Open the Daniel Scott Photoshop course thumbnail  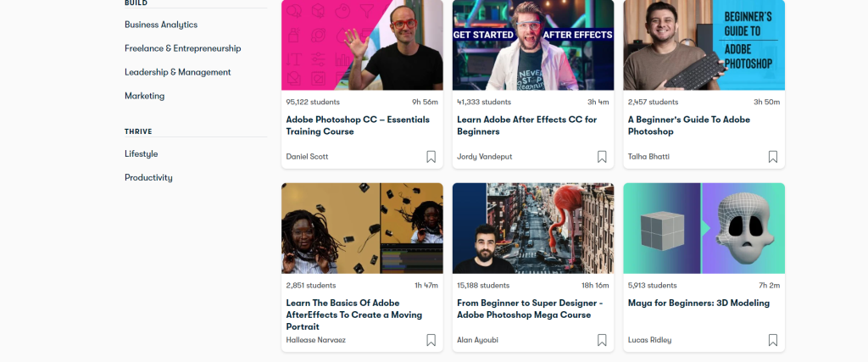(362, 45)
